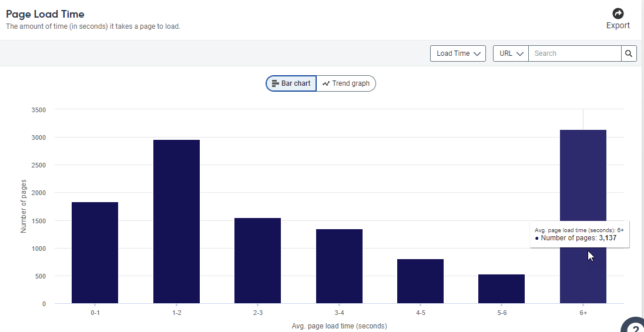Image resolution: width=644 pixels, height=332 pixels.
Task: Switch to Bar chart view
Action: pyautogui.click(x=291, y=83)
